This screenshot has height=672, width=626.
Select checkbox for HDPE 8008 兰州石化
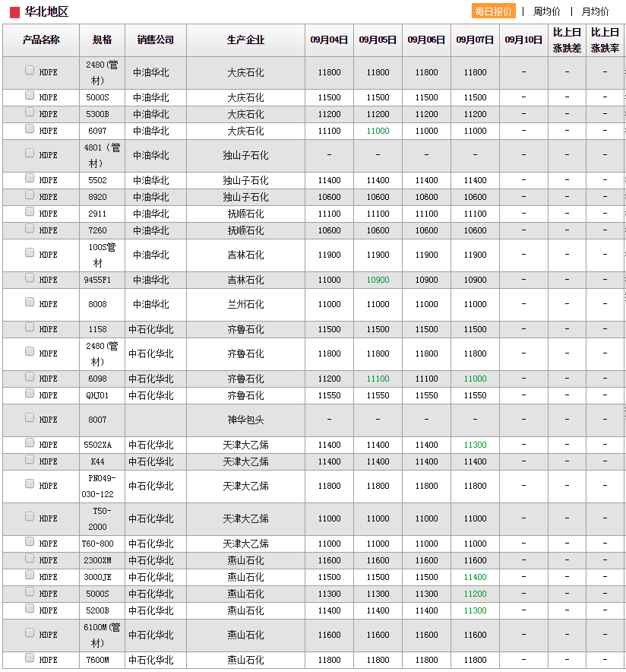[30, 302]
